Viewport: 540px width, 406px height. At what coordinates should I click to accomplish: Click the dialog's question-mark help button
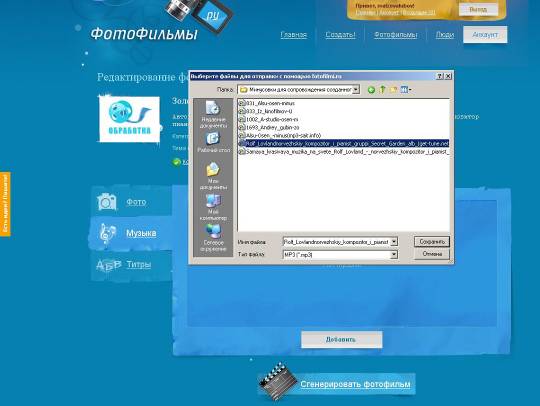pos(440,76)
